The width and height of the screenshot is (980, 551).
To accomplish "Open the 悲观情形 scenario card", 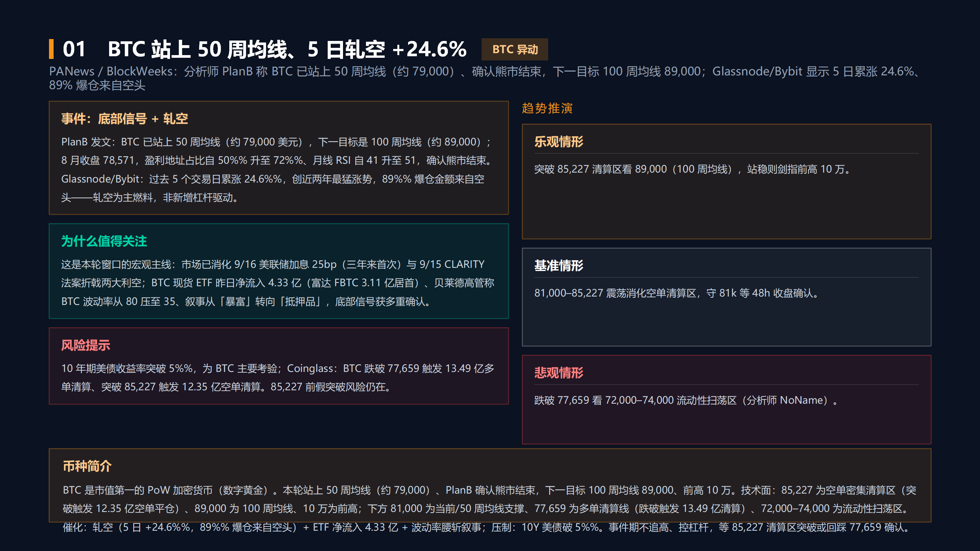I will point(727,399).
